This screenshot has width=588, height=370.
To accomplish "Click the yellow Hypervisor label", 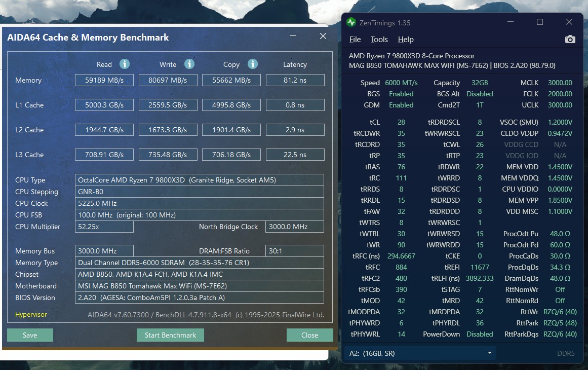I will 31,314.
